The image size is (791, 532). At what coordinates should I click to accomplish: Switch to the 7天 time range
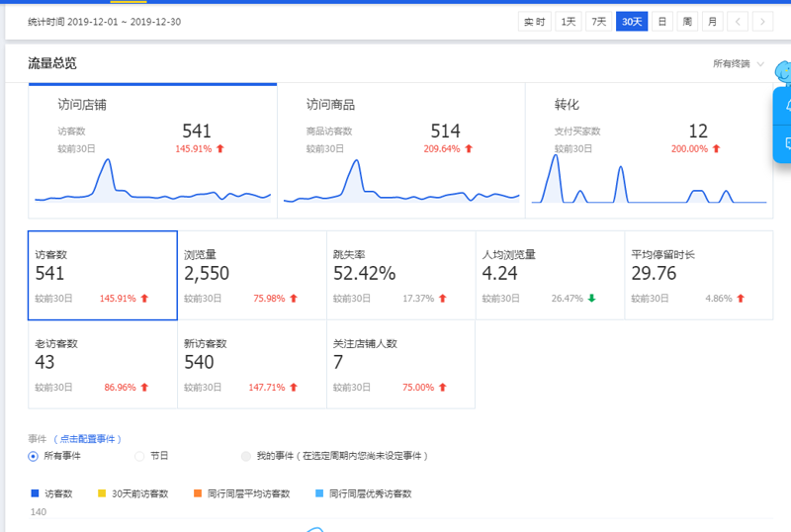tap(598, 22)
